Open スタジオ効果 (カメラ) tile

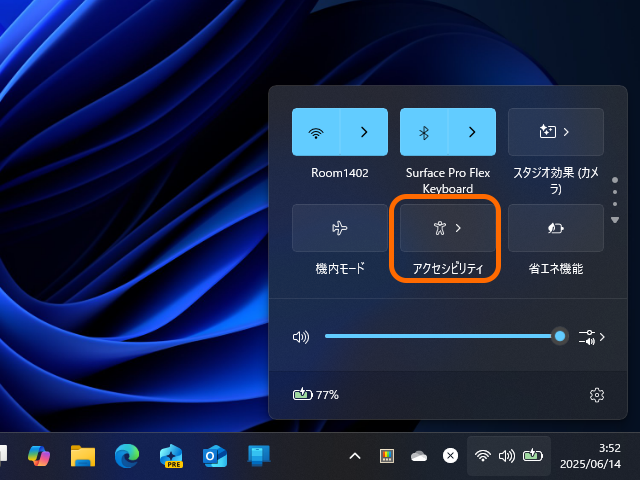tap(556, 132)
